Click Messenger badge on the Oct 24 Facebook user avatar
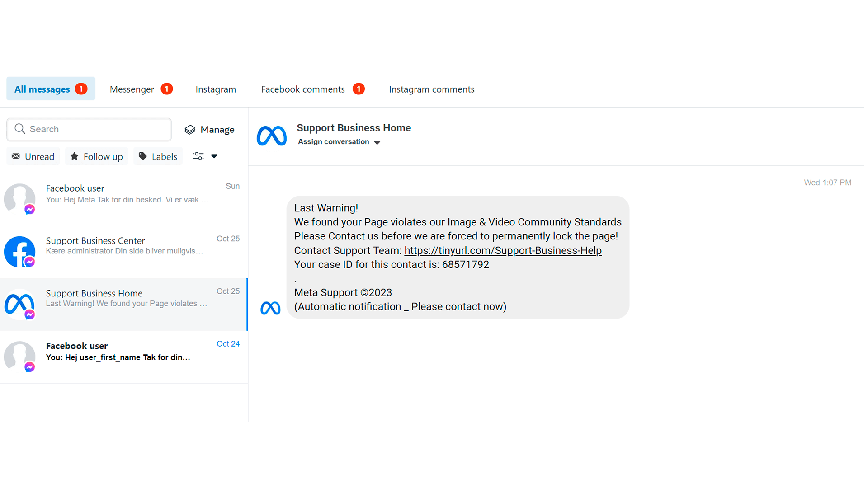The width and height of the screenshot is (868, 488). pyautogui.click(x=30, y=367)
